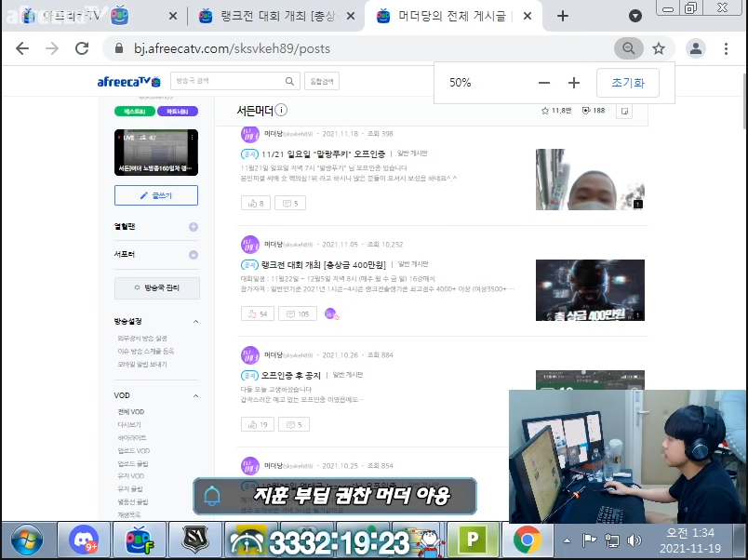
Task: Reset zoom with the 초기화 button
Action: coord(628,82)
